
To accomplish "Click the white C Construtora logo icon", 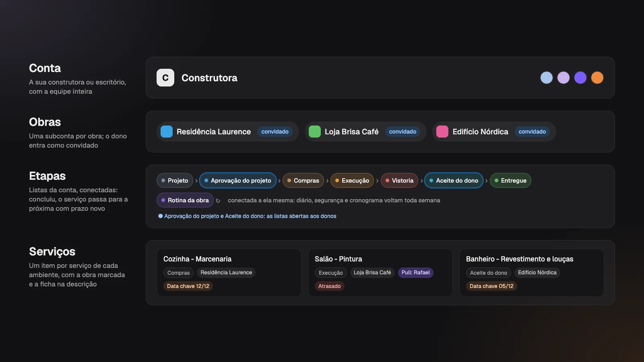I will (x=165, y=78).
